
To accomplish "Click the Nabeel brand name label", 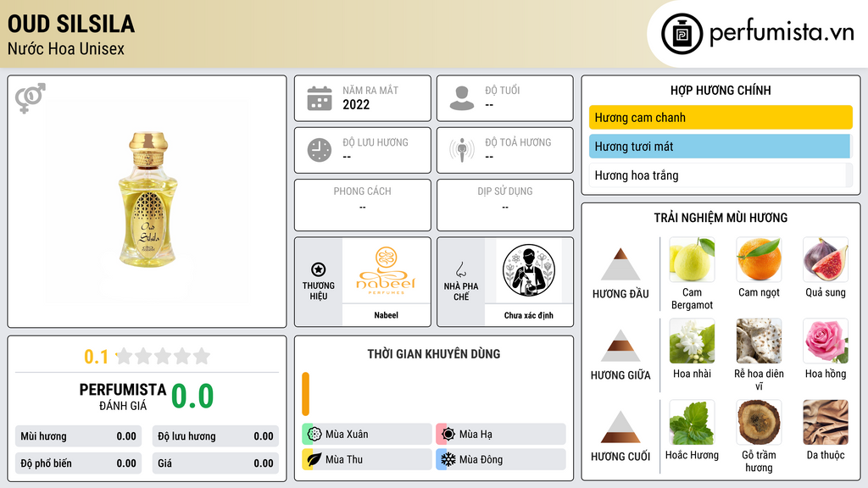I will tap(386, 315).
